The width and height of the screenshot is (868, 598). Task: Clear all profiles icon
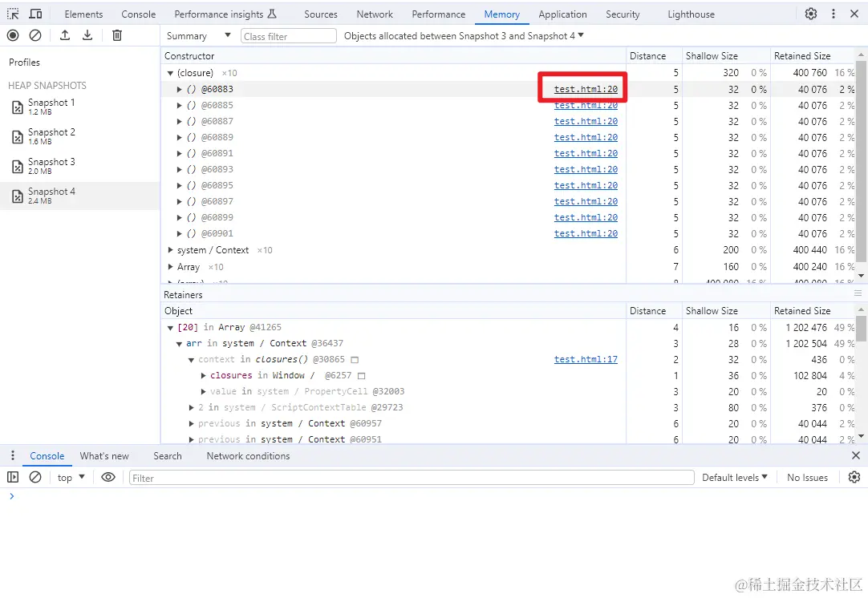click(34, 35)
